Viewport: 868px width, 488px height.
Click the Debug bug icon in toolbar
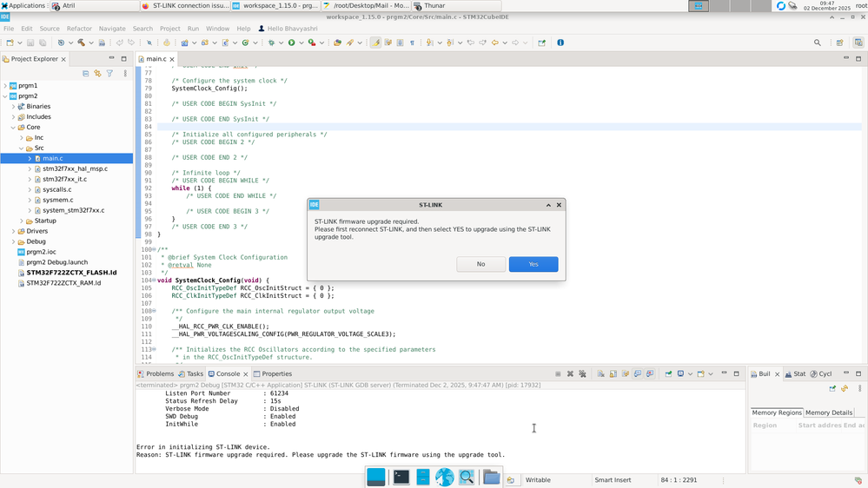[x=271, y=43]
